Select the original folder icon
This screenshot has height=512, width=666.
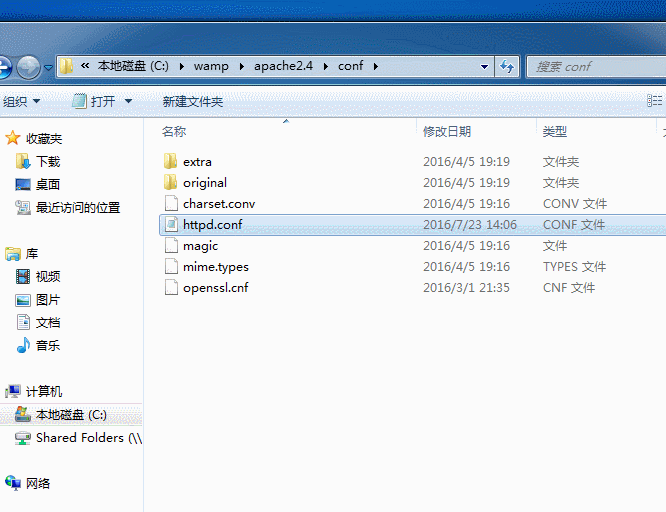click(171, 182)
